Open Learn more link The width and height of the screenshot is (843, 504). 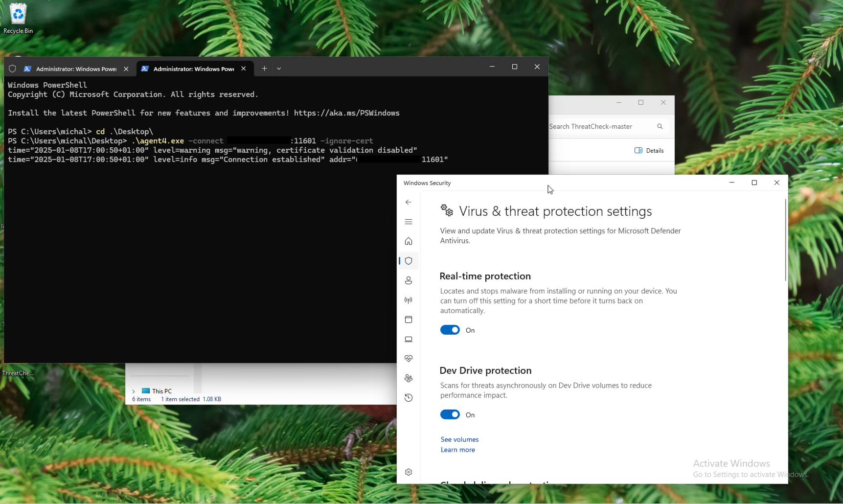coord(457,450)
